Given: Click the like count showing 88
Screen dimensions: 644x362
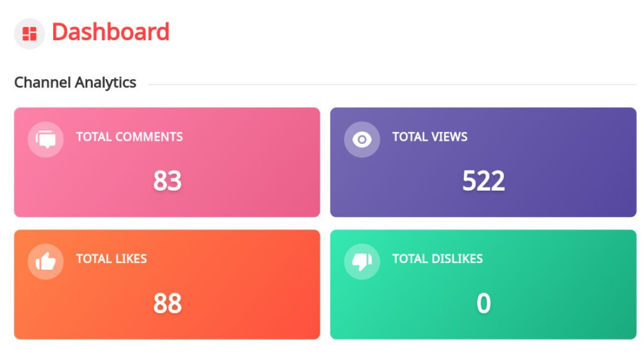Looking at the screenshot, I should tap(168, 303).
